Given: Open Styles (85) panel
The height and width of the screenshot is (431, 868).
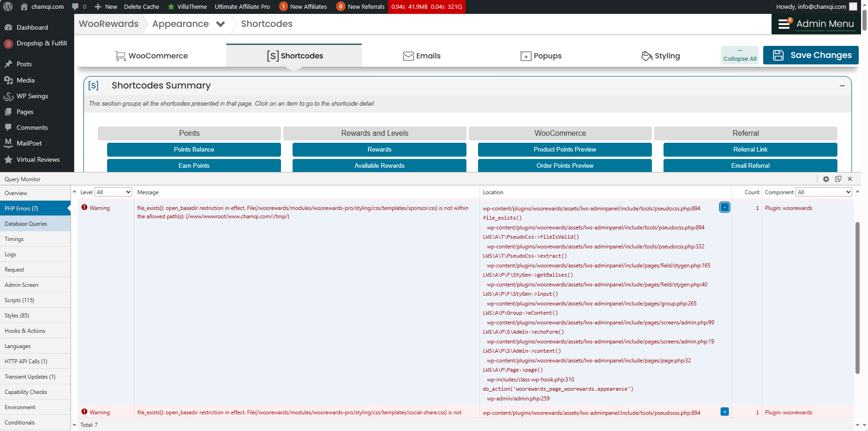Looking at the screenshot, I should tap(35, 316).
